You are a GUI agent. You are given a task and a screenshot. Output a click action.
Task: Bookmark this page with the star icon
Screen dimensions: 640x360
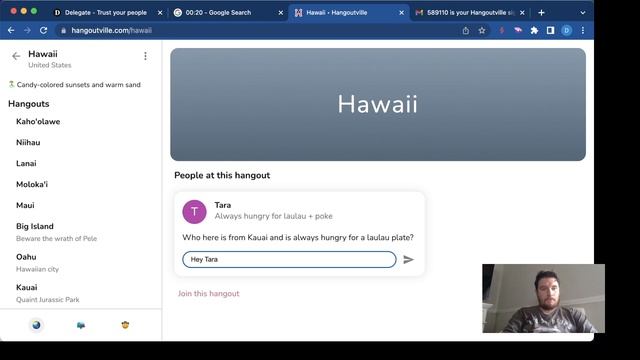(482, 31)
